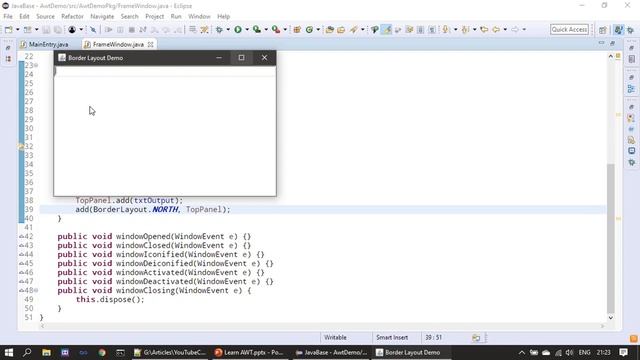Toggle Breadcrumb in the toolbar
Viewport: 640px width, 360px height.
[x=374, y=29]
